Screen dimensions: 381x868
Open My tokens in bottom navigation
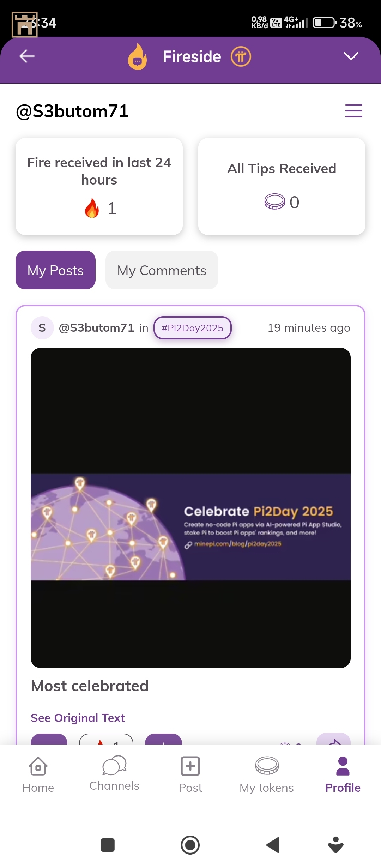[267, 774]
